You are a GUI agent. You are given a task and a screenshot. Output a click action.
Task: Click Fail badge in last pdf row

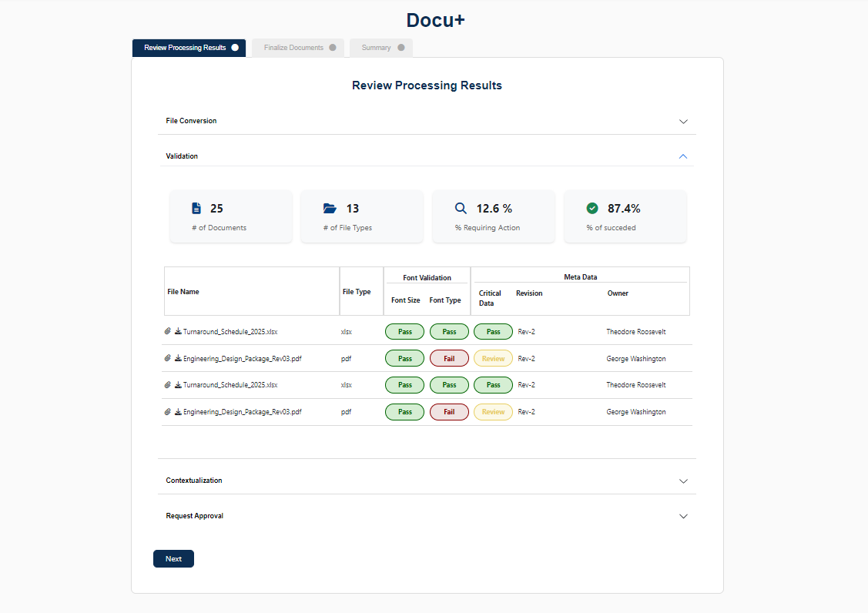click(449, 412)
